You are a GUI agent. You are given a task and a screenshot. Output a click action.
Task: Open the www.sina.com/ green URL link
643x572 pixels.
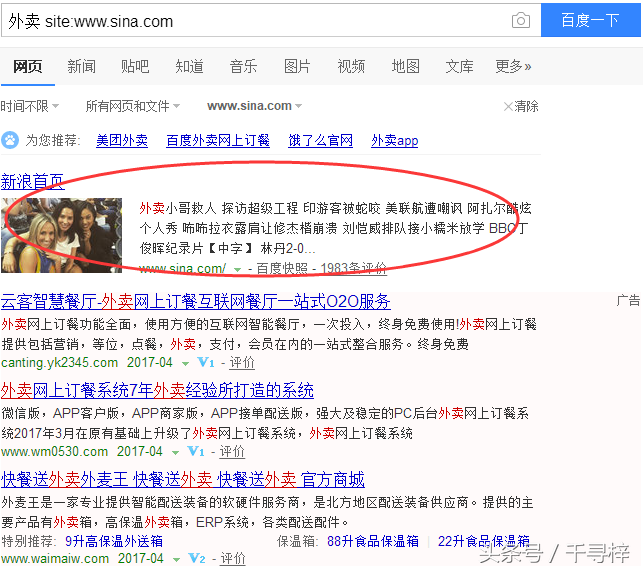point(182,269)
